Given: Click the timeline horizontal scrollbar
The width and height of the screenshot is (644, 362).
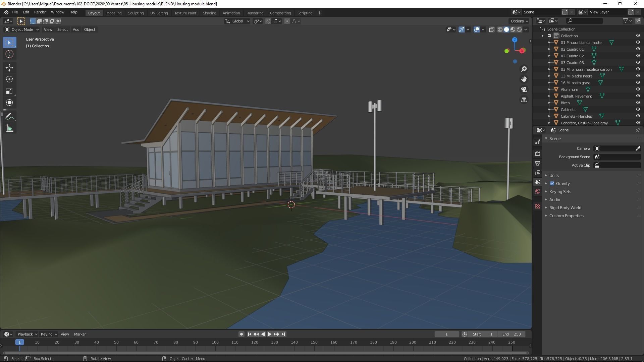Looking at the screenshot, I should [x=265, y=353].
